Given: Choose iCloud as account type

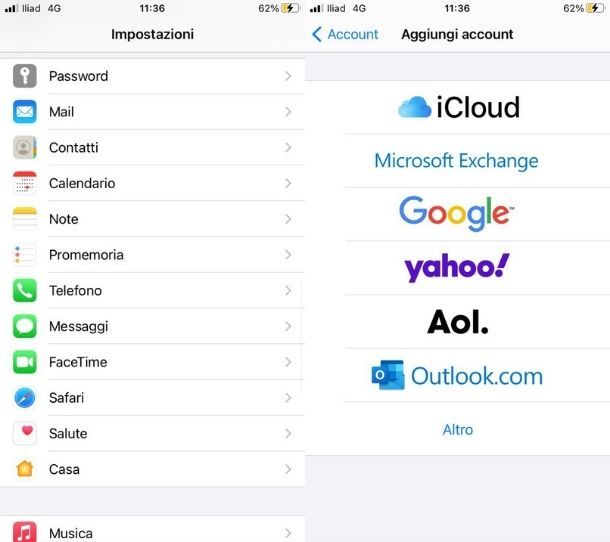Looking at the screenshot, I should tap(459, 107).
